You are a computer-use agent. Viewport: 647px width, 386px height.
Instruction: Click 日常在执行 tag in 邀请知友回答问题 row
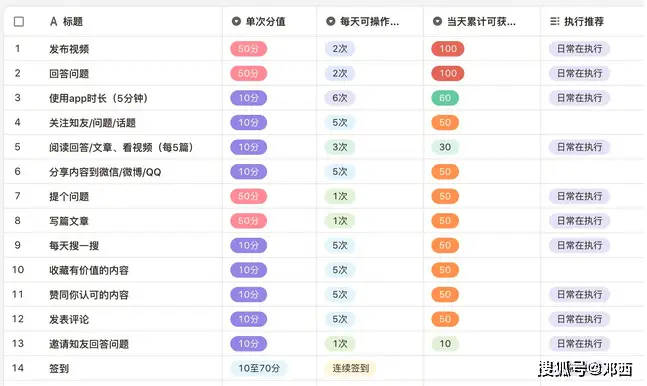(x=579, y=343)
